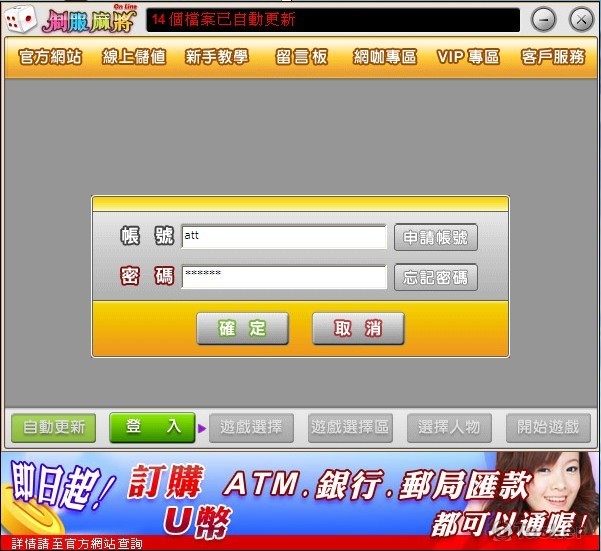Click the 14 個檔案已自動更新 status message
This screenshot has height=551, width=601.
point(223,19)
